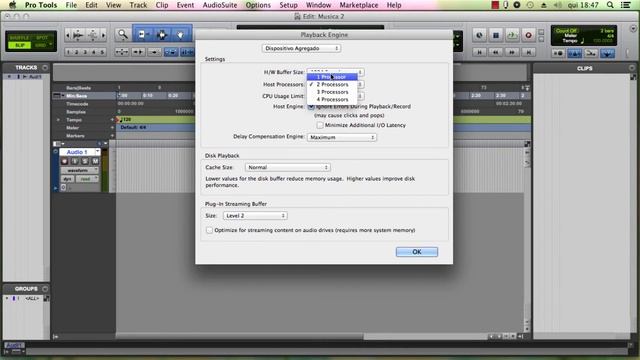Expand the Tempo ruler

click(58, 120)
